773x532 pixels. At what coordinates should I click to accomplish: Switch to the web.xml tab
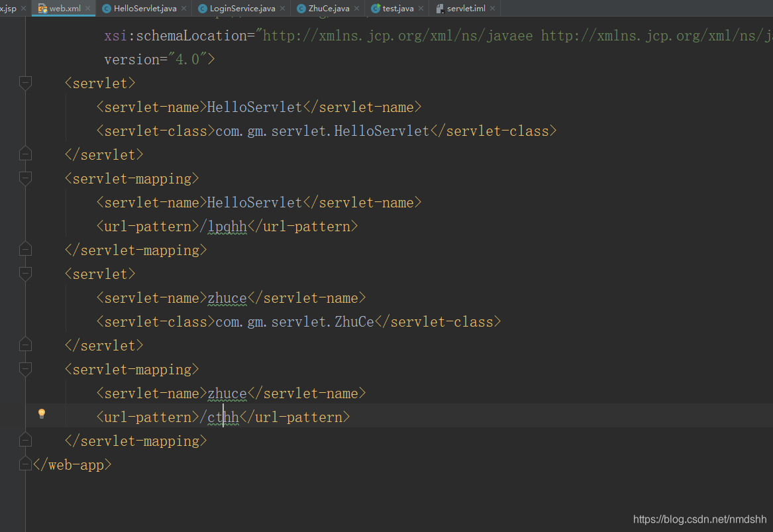(64, 9)
